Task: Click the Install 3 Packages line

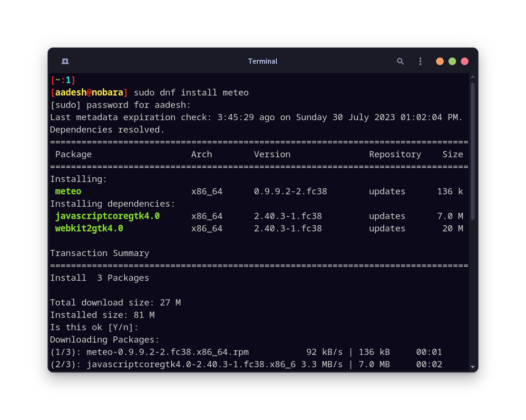Action: click(100, 277)
